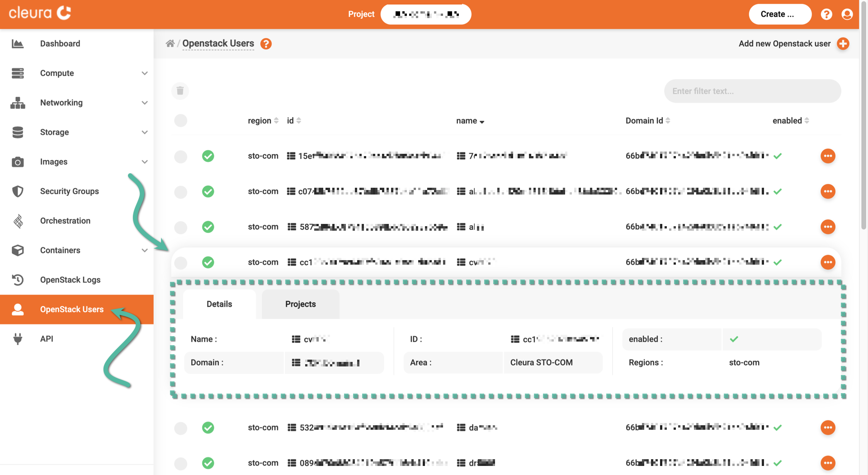Select the checkbox for the 089 user row
This screenshot has height=475, width=868.
click(181, 463)
